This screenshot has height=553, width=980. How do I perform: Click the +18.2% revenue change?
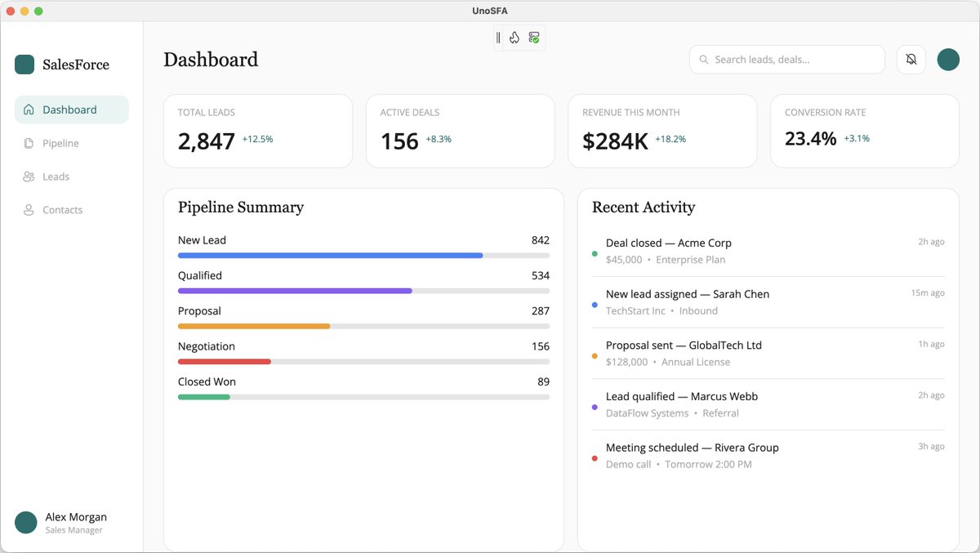tap(670, 140)
